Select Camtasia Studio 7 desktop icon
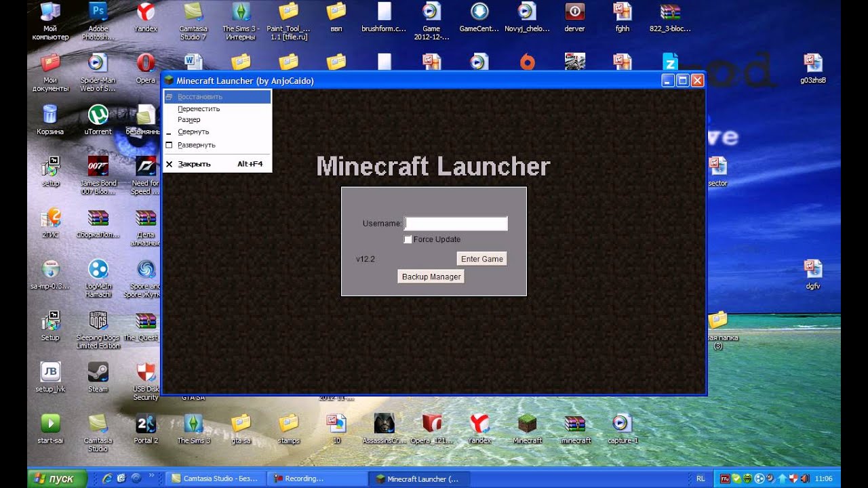Viewport: 868px width, 488px height. point(193,20)
